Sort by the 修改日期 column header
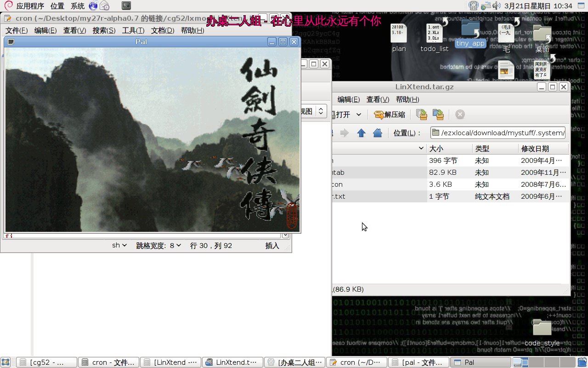Viewport: 588px width, 368px height. [x=543, y=149]
